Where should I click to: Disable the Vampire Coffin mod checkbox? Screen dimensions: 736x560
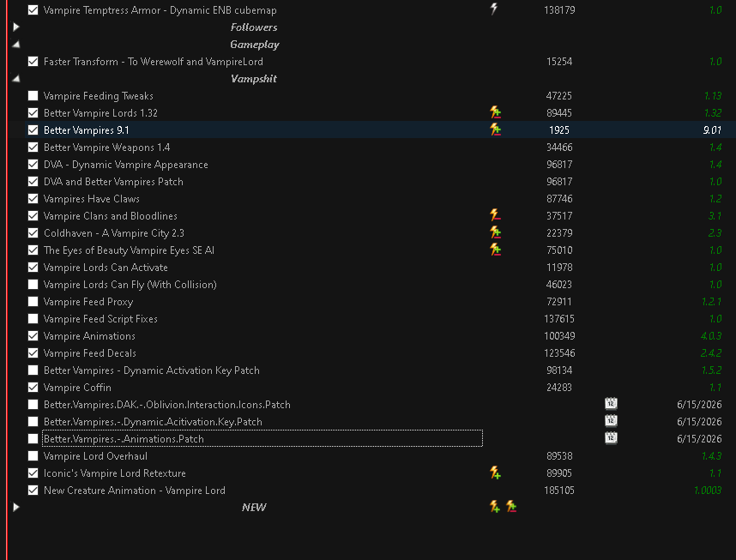(x=33, y=388)
